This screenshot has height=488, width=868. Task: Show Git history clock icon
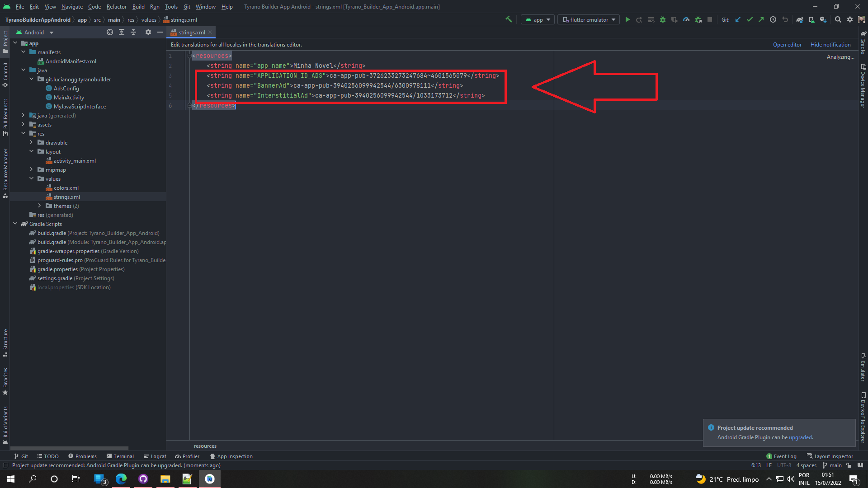[773, 20]
